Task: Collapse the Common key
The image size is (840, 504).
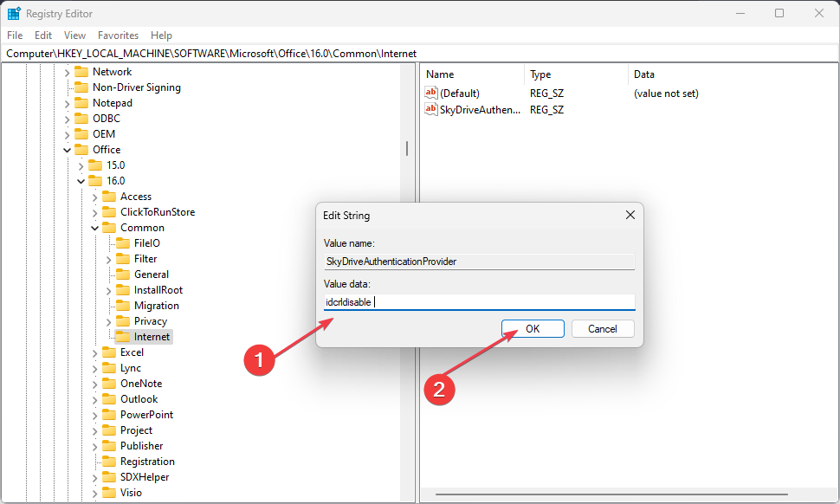Action: [94, 228]
